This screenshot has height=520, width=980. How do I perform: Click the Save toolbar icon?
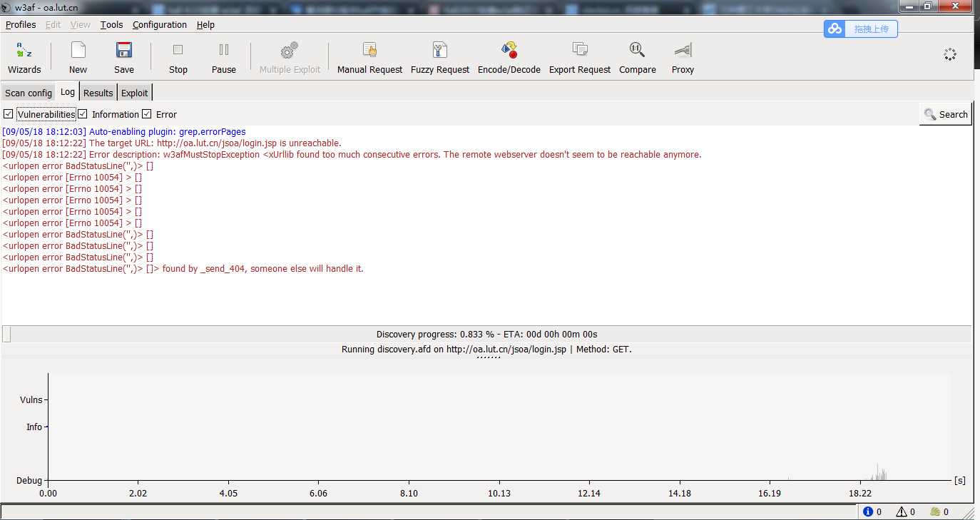tap(124, 50)
